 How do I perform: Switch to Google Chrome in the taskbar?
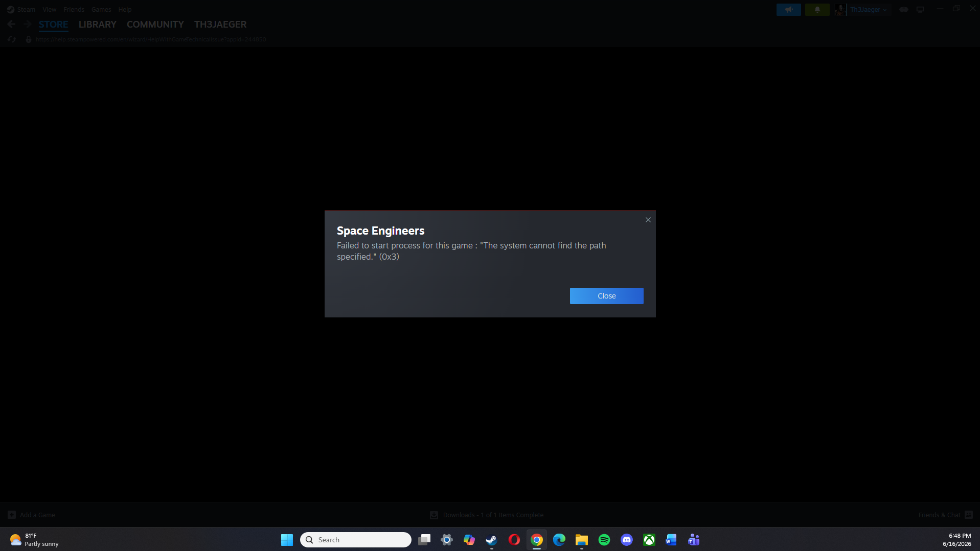tap(537, 540)
